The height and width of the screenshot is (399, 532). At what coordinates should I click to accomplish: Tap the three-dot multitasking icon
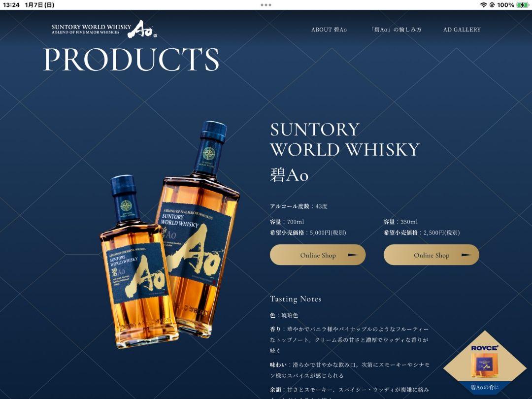click(266, 5)
